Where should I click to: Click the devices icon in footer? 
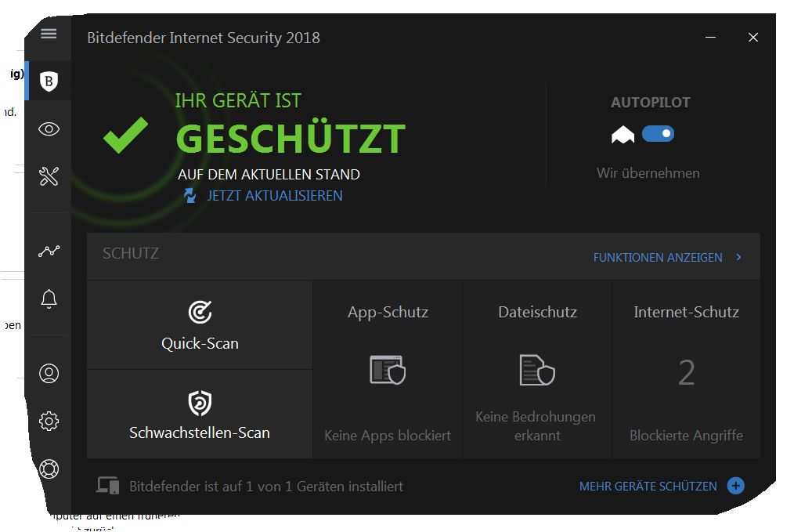pyautogui.click(x=108, y=486)
